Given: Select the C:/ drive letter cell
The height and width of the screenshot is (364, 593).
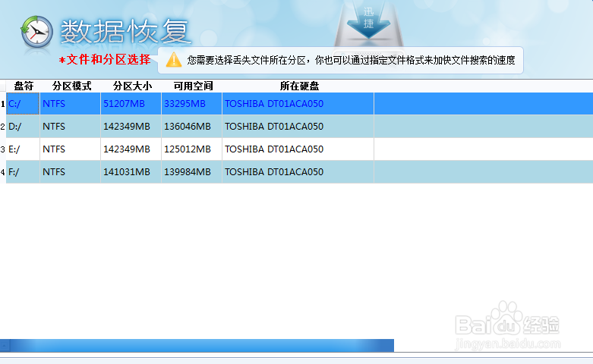Looking at the screenshot, I should (23, 104).
